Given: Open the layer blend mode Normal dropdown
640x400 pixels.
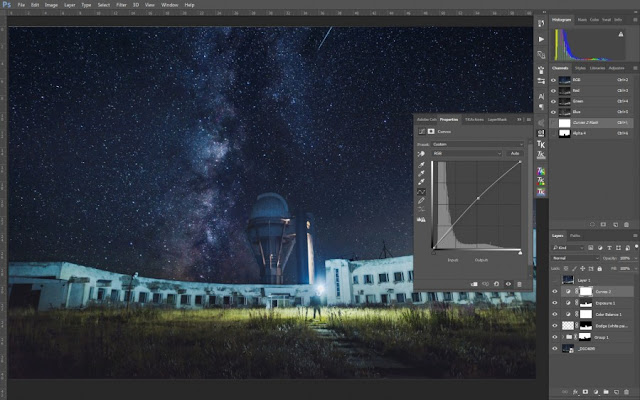Looking at the screenshot, I should (575, 258).
